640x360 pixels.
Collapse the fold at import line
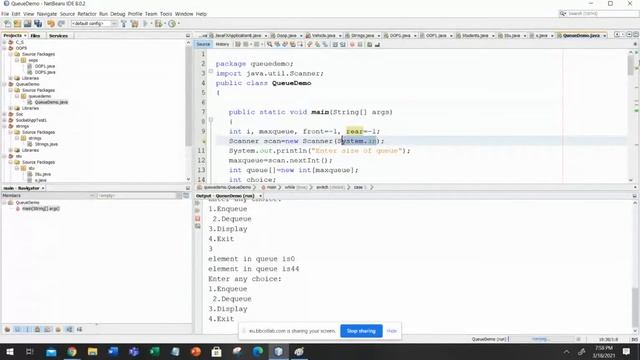tap(211, 71)
